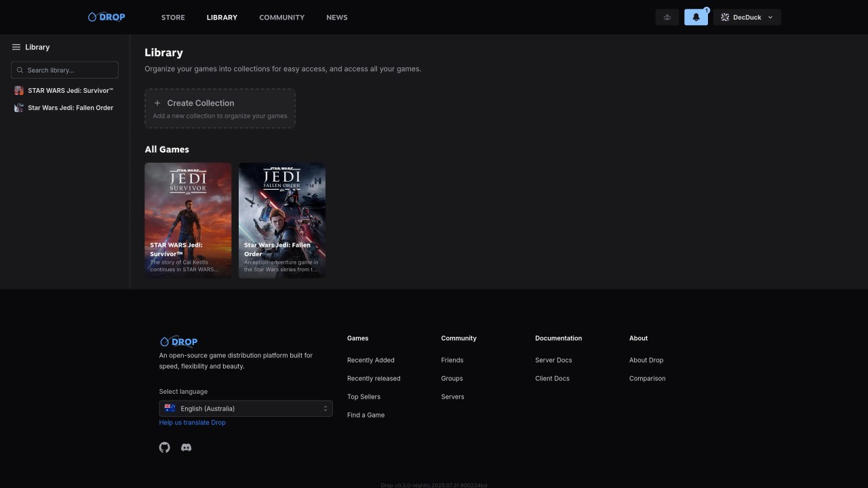This screenshot has width=868, height=488.
Task: Open the DecDuck user account dropdown
Action: click(747, 18)
